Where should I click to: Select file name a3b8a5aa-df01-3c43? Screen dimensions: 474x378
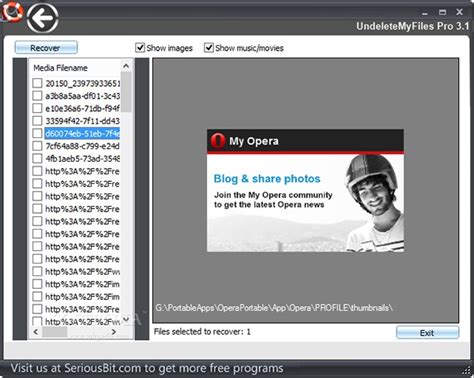(83, 96)
